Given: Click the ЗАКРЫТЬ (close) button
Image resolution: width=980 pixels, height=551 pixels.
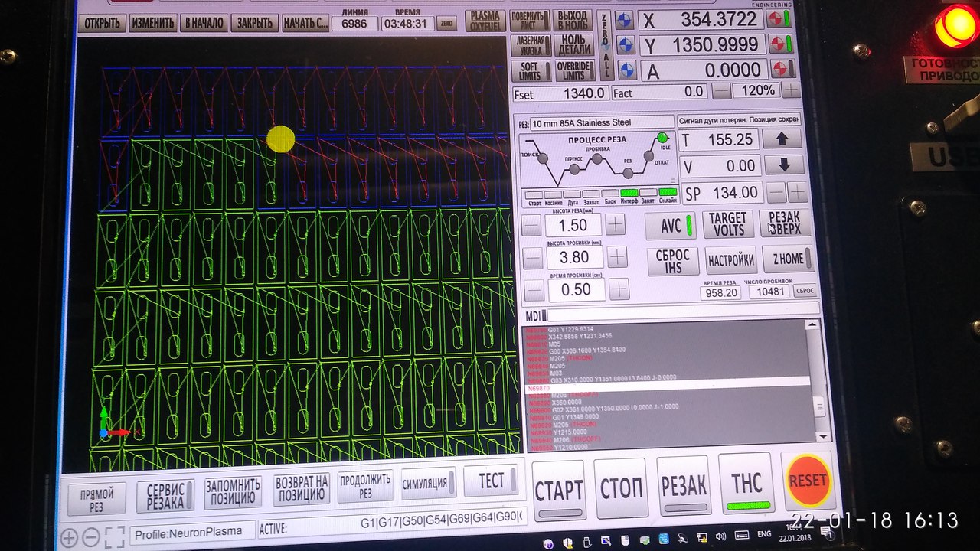Looking at the screenshot, I should click(x=255, y=23).
